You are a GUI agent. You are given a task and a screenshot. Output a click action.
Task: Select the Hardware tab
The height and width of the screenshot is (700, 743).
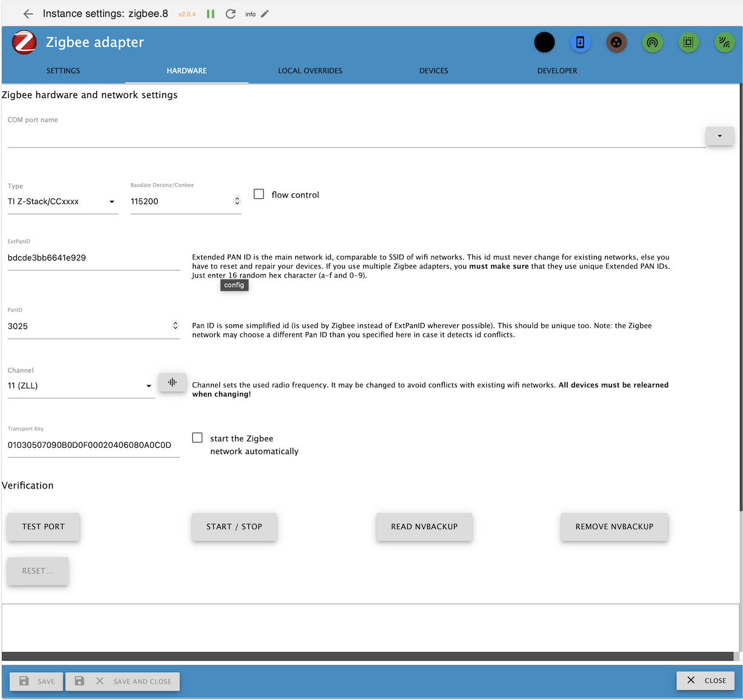pyautogui.click(x=187, y=71)
